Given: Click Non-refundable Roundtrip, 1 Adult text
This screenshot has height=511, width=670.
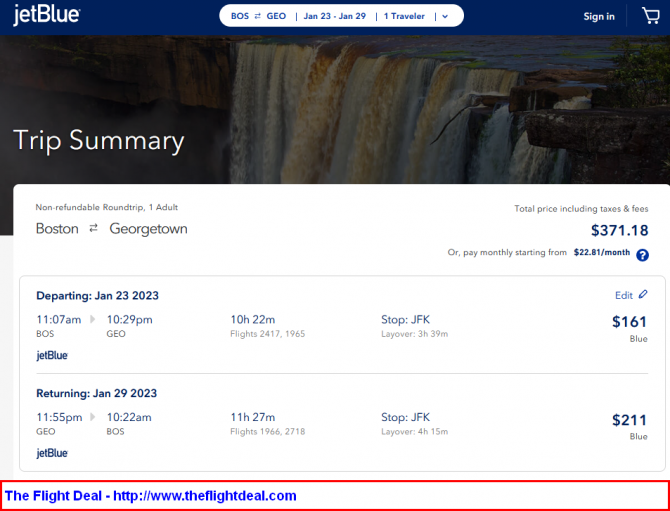Looking at the screenshot, I should coord(107,207).
